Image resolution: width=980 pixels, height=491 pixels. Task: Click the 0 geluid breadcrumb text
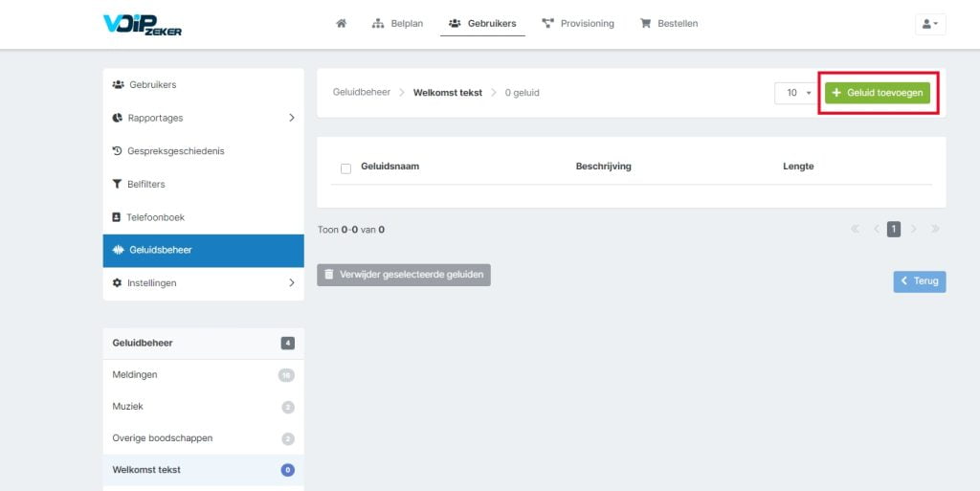522,93
